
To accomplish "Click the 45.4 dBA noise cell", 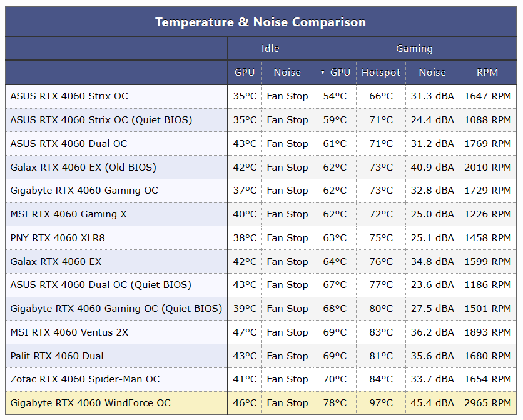I will 432,403.
